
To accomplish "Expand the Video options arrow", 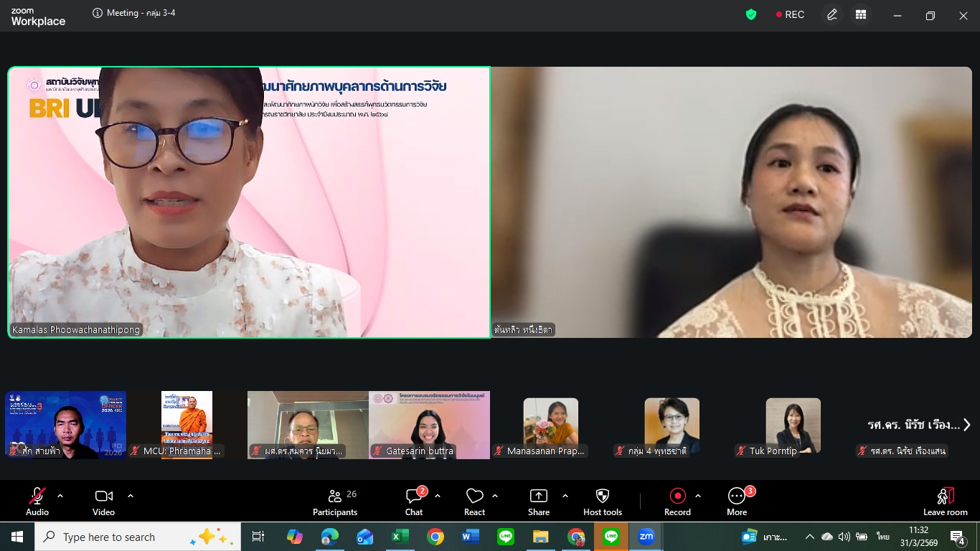I will pos(131,496).
